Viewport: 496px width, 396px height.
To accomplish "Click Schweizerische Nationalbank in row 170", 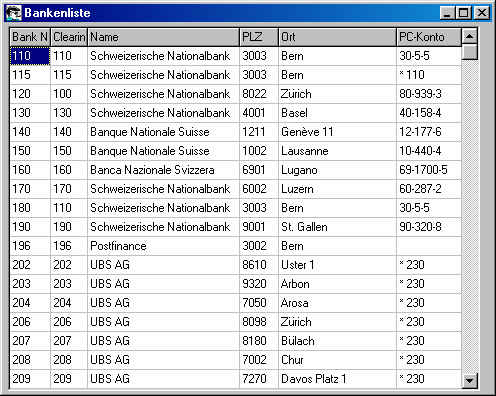I will pos(163,189).
